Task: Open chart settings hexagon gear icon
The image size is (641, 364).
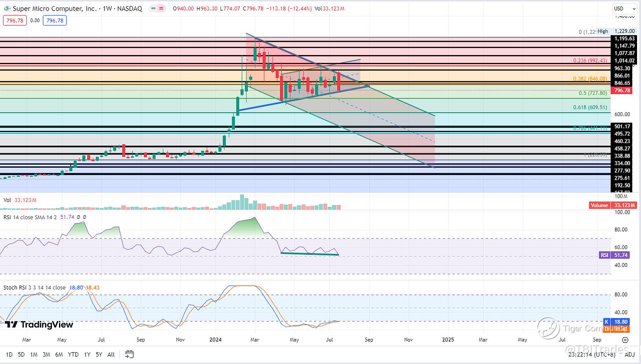Action: tap(625, 340)
